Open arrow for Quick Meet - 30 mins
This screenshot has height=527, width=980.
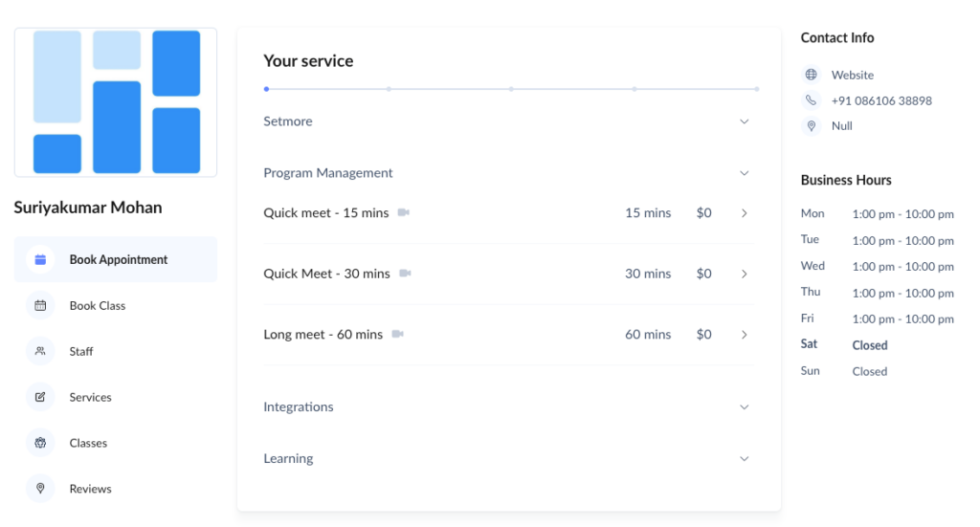click(744, 274)
